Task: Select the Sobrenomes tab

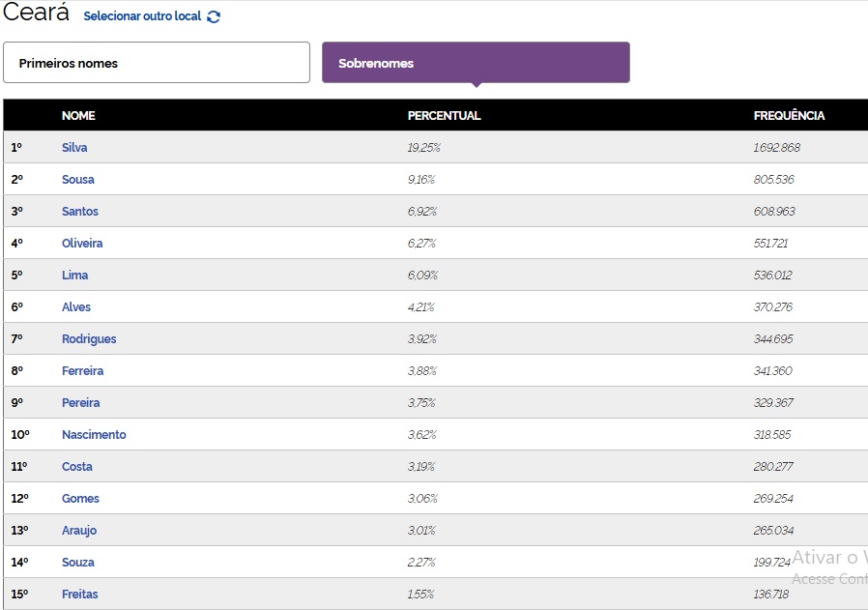Action: (476, 63)
